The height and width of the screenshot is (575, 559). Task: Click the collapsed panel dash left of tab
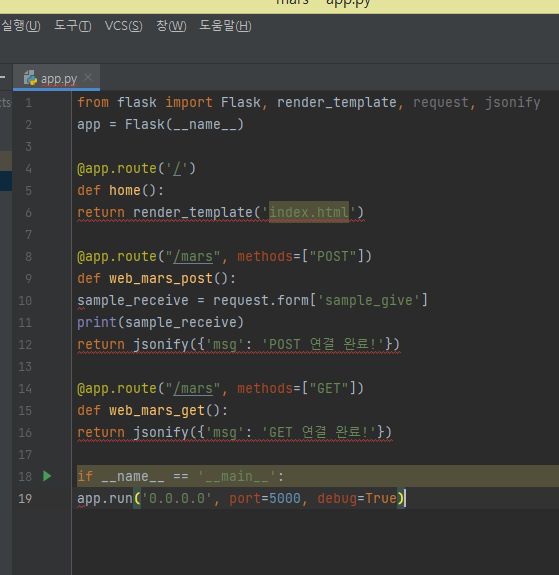coord(3,77)
